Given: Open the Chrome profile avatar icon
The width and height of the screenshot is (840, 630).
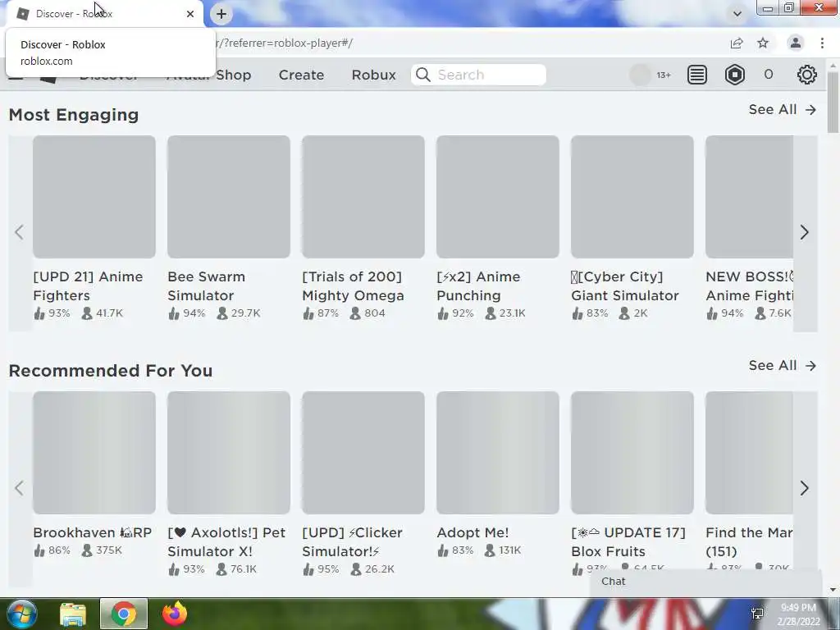Looking at the screenshot, I should tap(796, 43).
